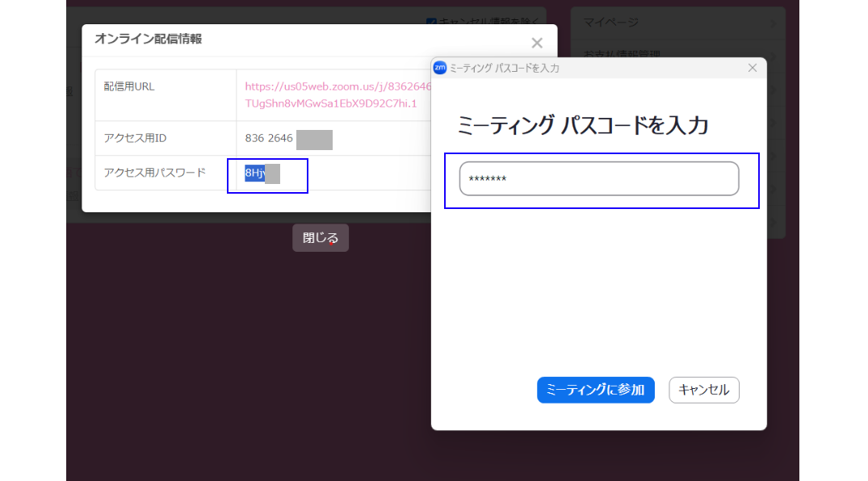Open マイページ in the side menu
The height and width of the screenshot is (481, 868).
coord(610,22)
